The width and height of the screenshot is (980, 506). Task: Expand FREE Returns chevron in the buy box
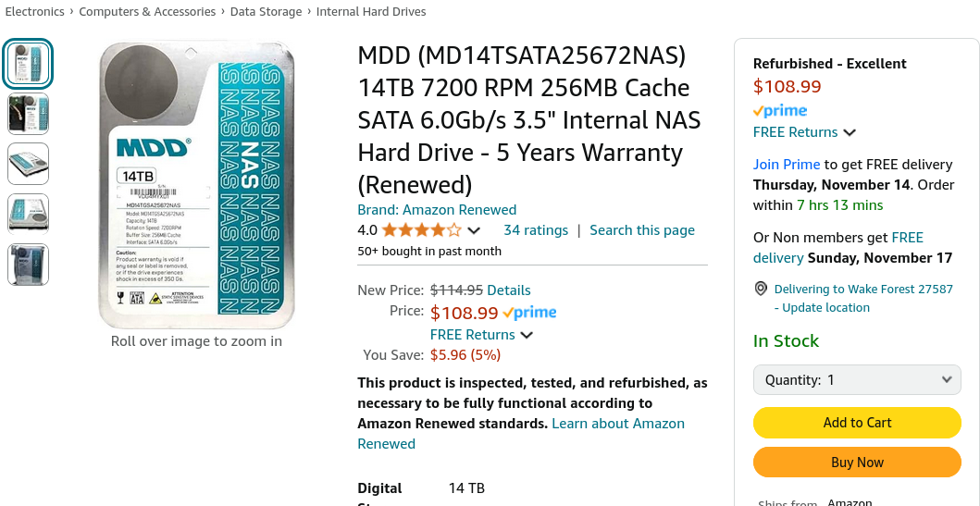(850, 132)
